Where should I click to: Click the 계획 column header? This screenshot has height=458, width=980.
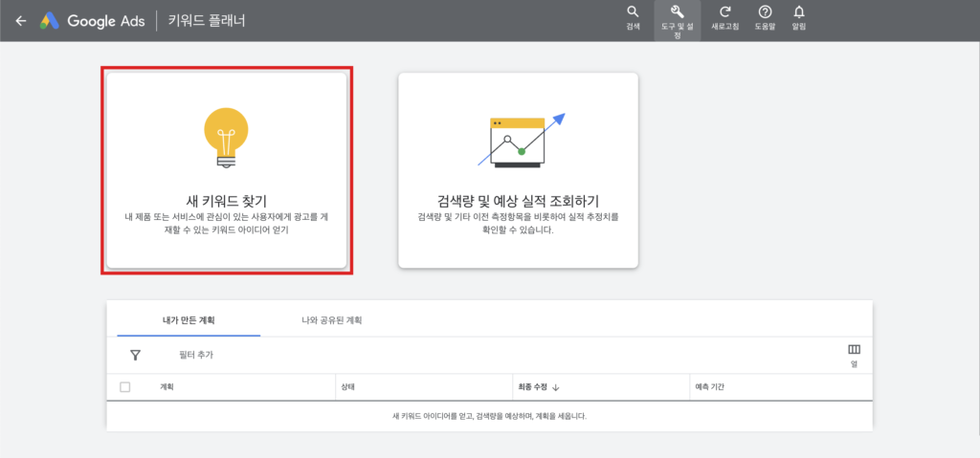point(167,387)
